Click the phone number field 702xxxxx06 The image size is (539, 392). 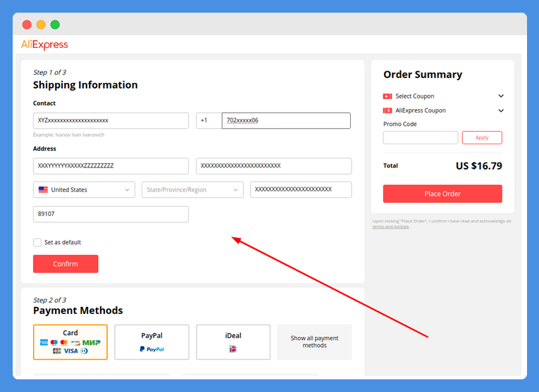point(286,121)
